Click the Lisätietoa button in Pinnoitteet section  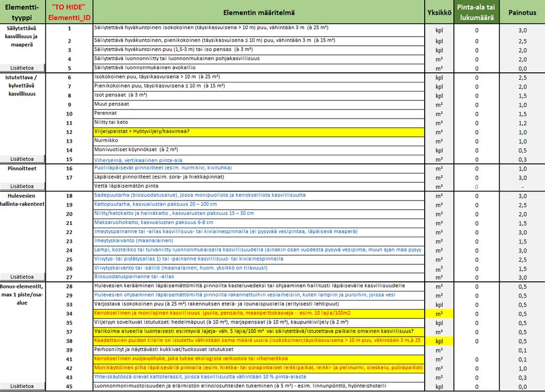(22, 186)
